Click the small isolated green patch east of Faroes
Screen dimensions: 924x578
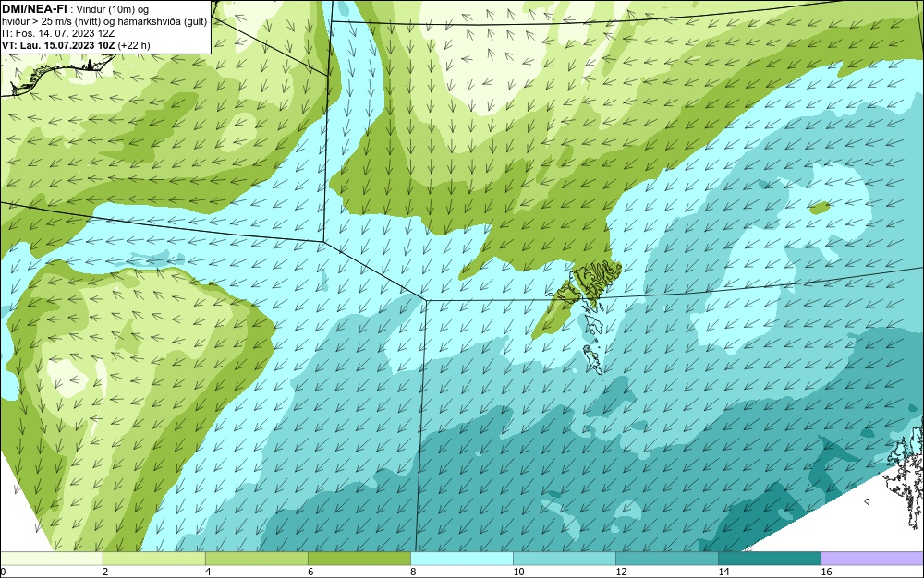click(820, 207)
